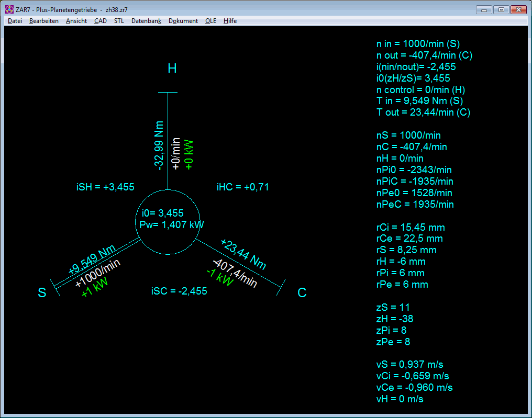Image resolution: width=532 pixels, height=418 pixels.
Task: Click the 'rH = -6 mm' value
Action: [401, 262]
